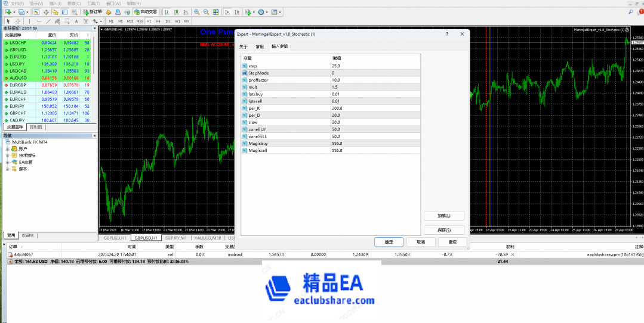Select the crosshair tool in drawing toolbar
This screenshot has height=323, width=644.
click(x=17, y=21)
